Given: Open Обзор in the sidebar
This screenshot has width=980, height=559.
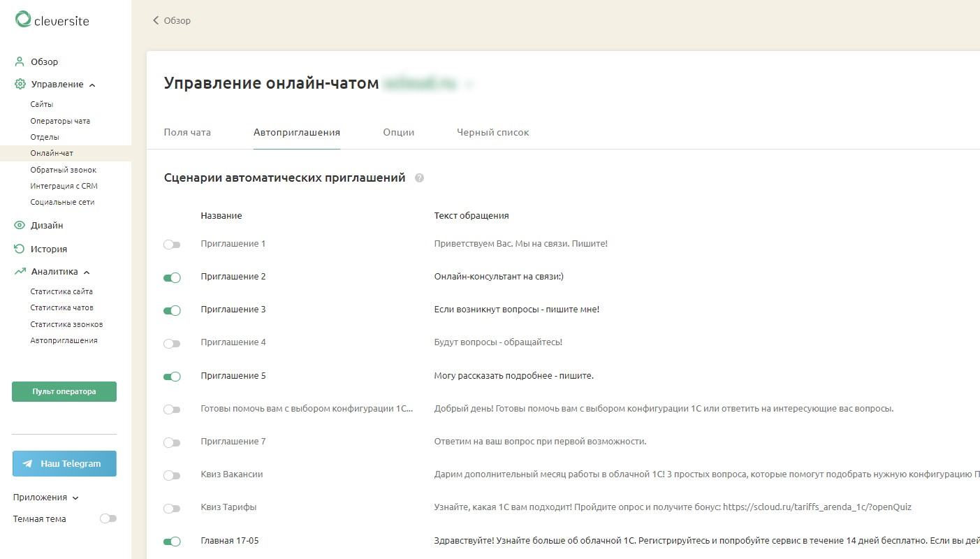Looking at the screenshot, I should click(x=44, y=61).
